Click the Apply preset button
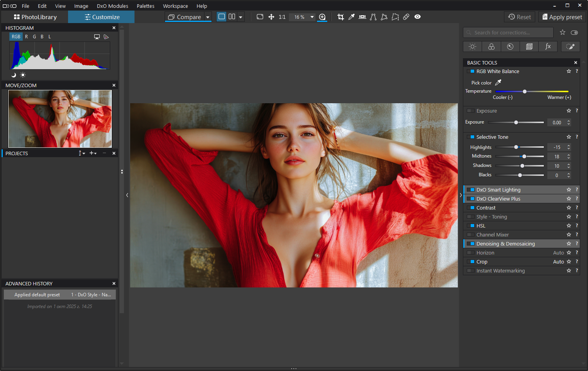 pos(562,17)
